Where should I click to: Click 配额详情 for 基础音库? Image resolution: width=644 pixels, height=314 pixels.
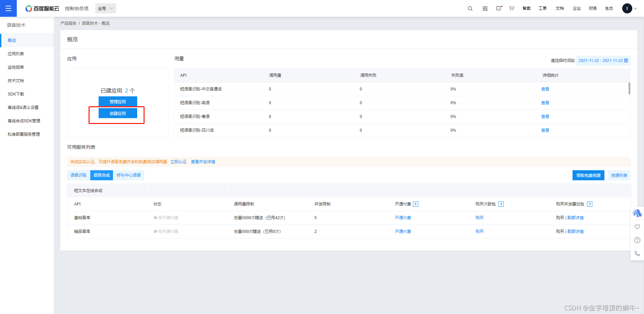[x=576, y=218]
